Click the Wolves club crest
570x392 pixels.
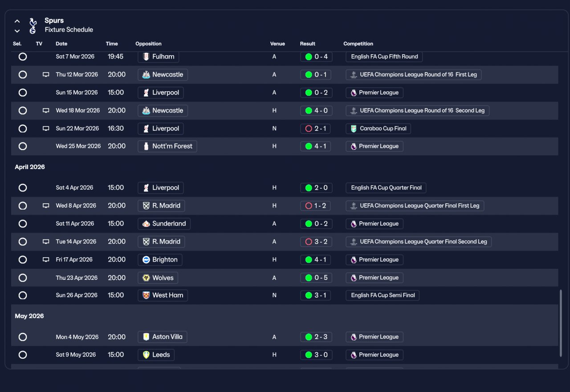[146, 278]
